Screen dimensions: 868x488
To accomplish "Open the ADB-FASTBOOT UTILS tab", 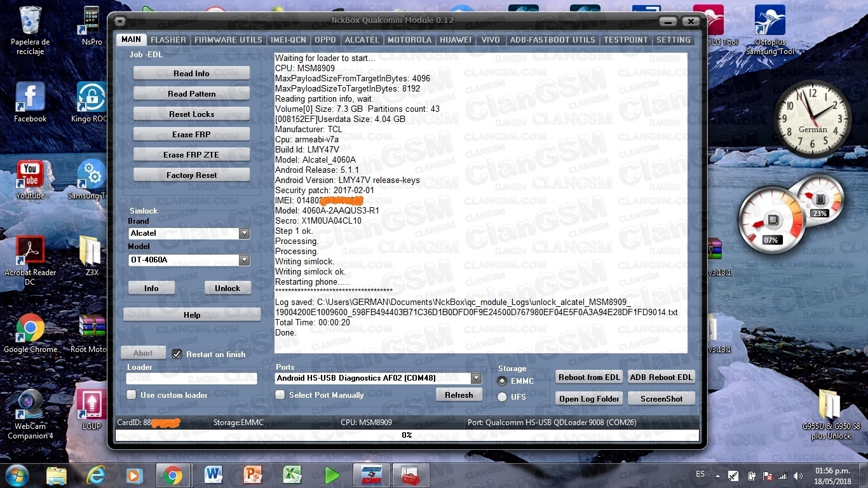I will tap(553, 39).
